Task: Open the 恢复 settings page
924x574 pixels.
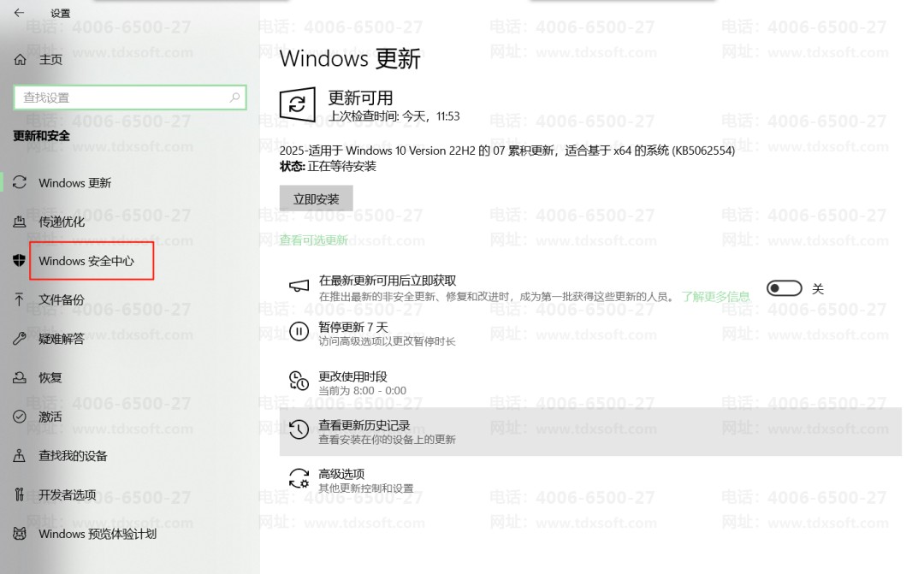Action: [x=50, y=377]
